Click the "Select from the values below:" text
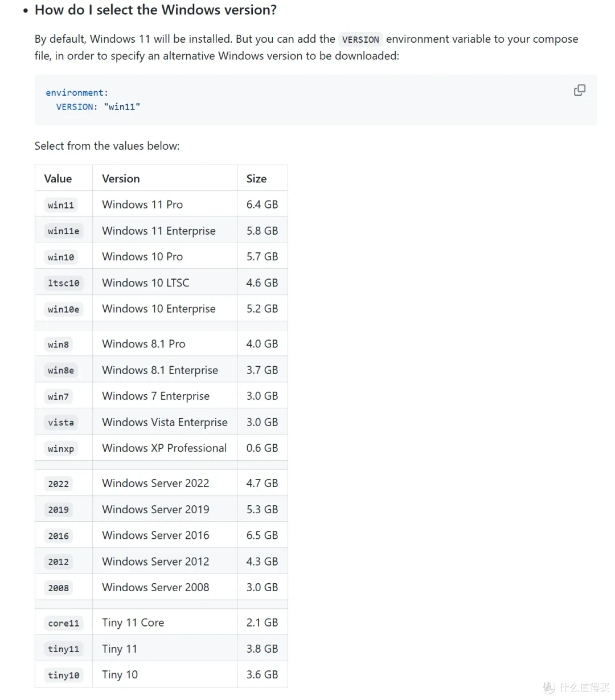Viewport: 615px width, 700px height. [x=107, y=146]
